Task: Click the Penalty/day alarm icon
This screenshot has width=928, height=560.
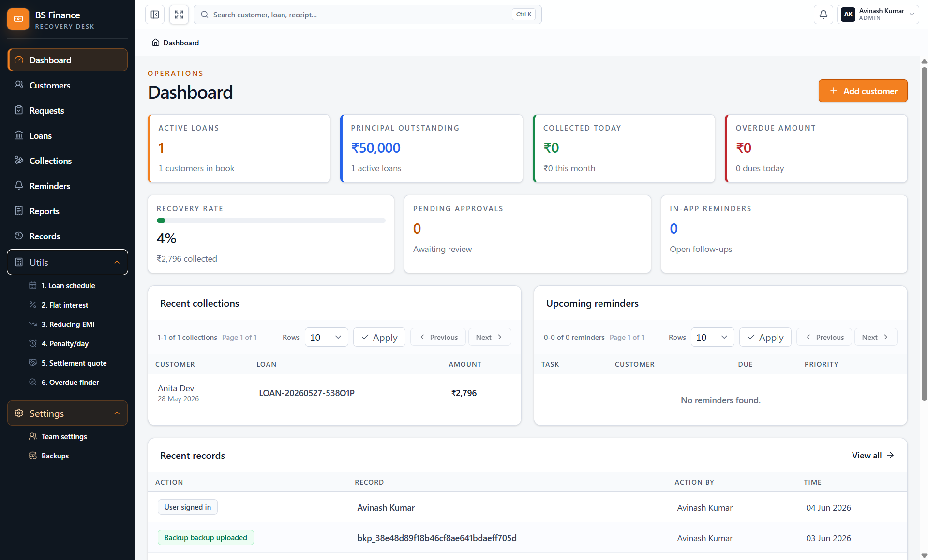Action: coord(33,343)
